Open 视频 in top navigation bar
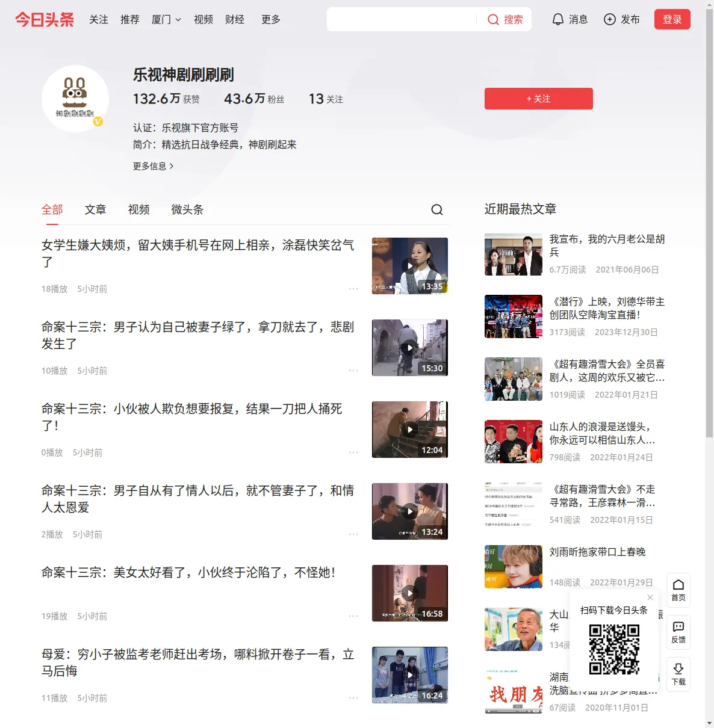Image resolution: width=714 pixels, height=728 pixels. (x=203, y=19)
